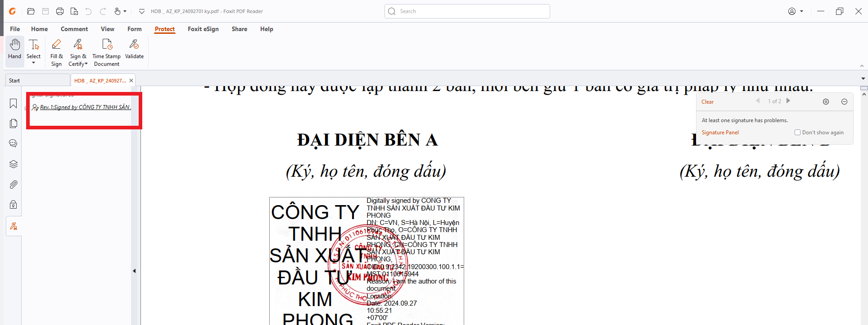Print the document using the printer icon

60,11
